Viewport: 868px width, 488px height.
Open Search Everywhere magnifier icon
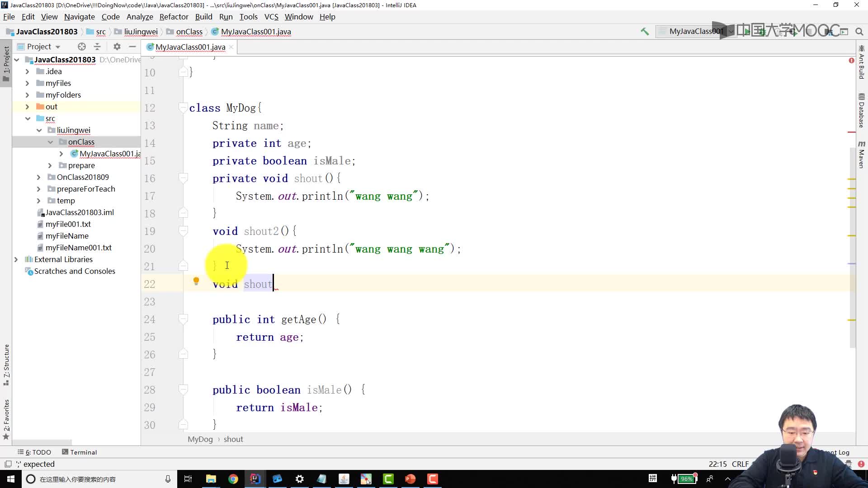859,32
